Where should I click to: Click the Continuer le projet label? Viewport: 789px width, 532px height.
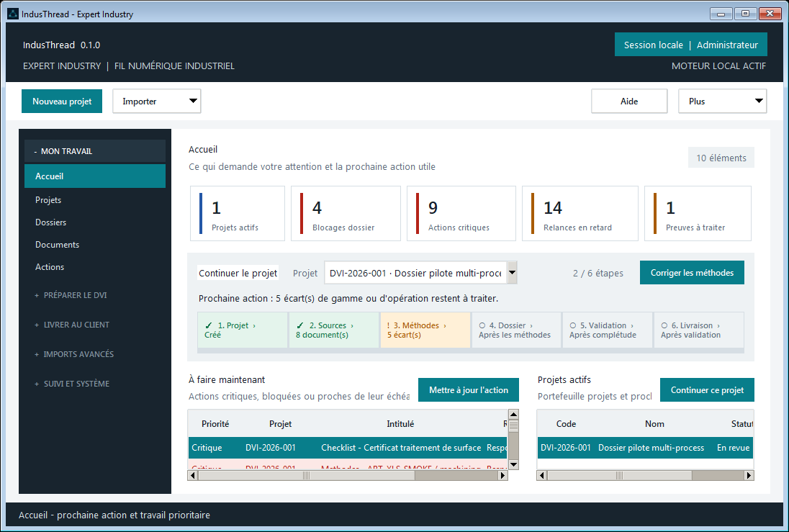238,273
